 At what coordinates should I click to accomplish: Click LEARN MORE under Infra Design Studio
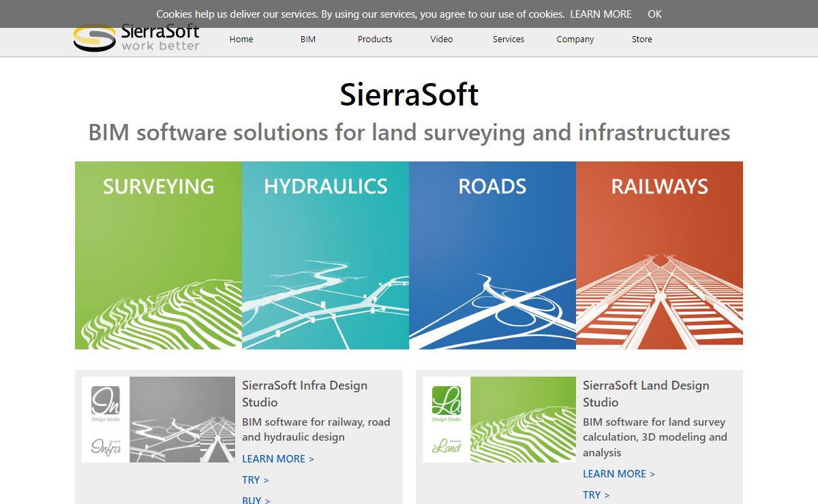(278, 459)
